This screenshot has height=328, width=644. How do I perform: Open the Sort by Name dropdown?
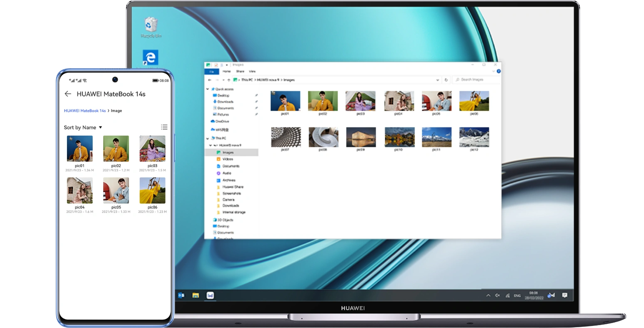83,127
